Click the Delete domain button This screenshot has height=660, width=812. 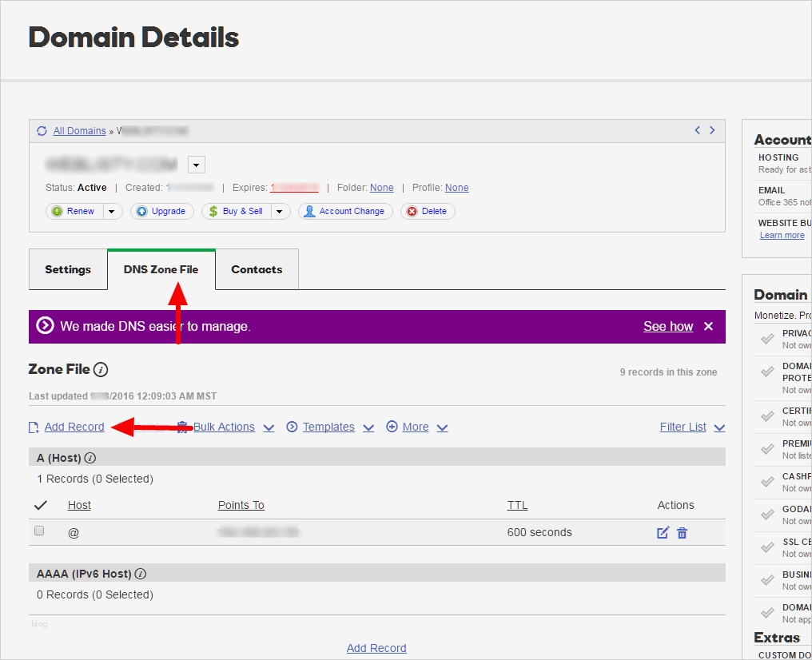(x=428, y=211)
